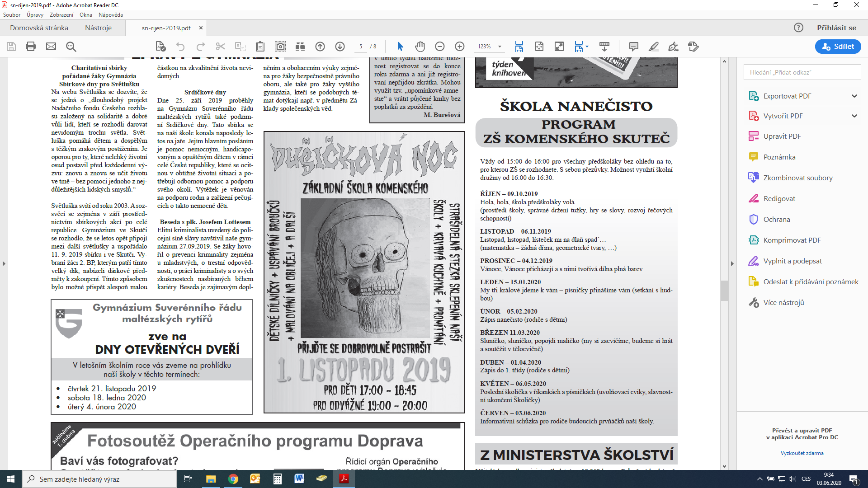This screenshot has width=868, height=488.
Task: Click the Print file icon
Action: tap(31, 47)
